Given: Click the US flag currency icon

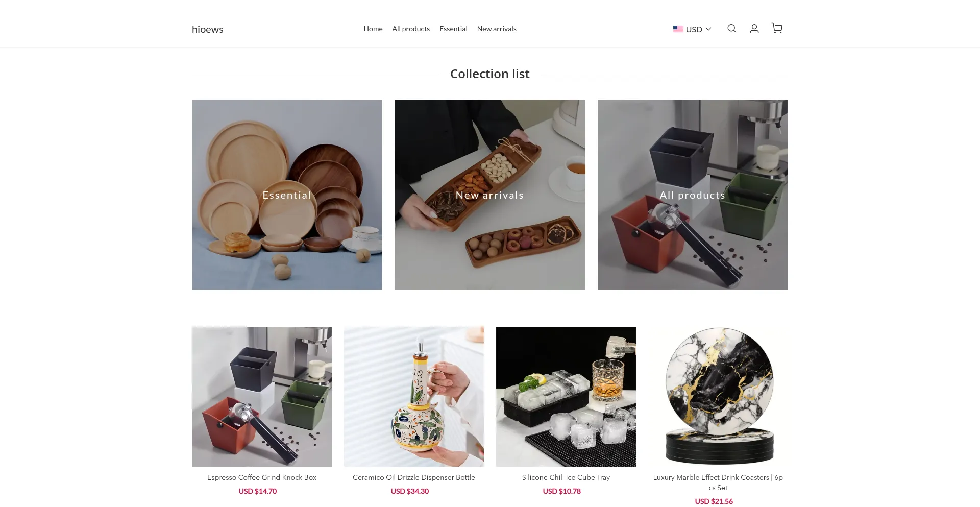Looking at the screenshot, I should click(x=678, y=29).
